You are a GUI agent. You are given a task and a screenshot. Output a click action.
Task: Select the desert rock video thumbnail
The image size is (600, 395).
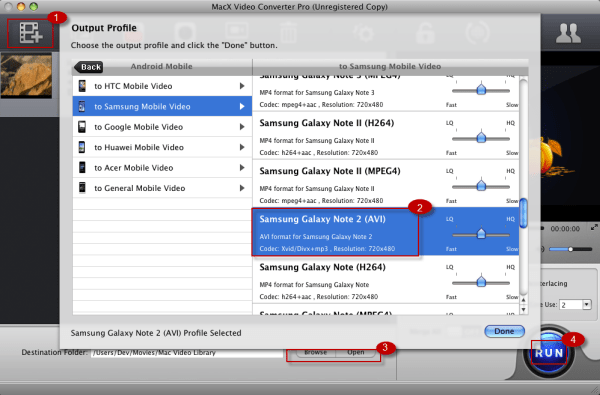26,75
